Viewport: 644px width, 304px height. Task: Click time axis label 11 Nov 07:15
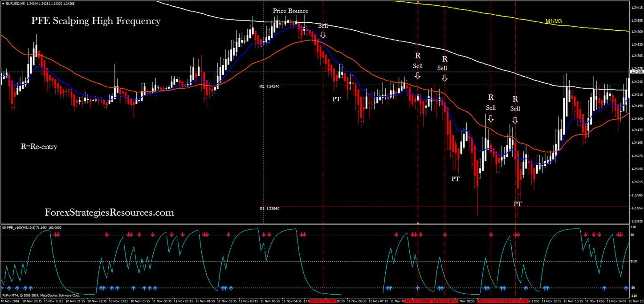[x=379, y=301]
